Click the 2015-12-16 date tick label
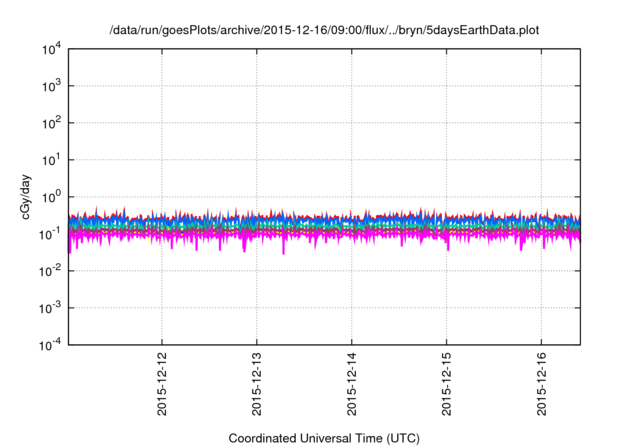 (542, 384)
